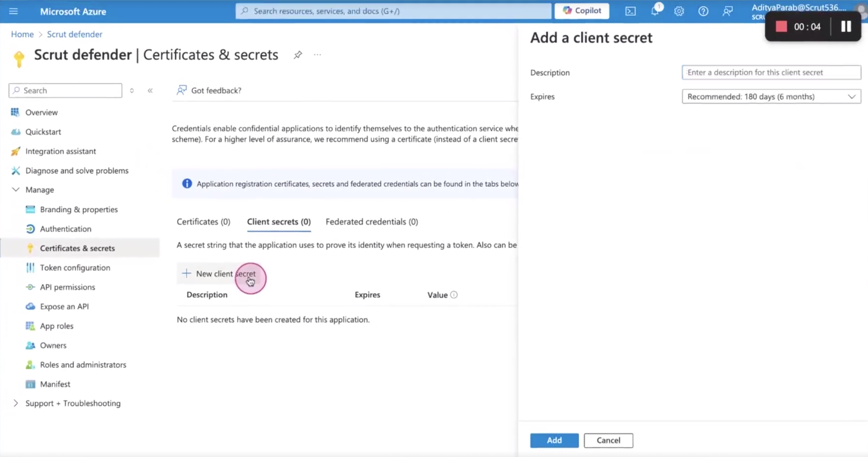Open the Azure portal hamburger menu

[x=13, y=11]
